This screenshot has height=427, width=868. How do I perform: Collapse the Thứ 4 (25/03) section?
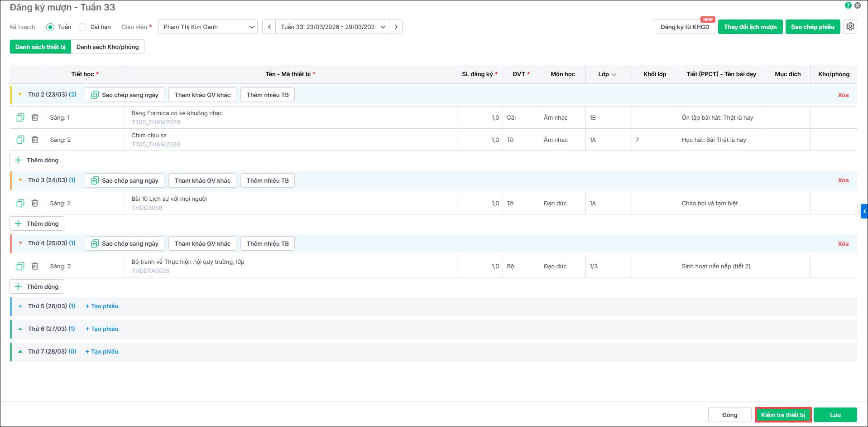pyautogui.click(x=20, y=243)
